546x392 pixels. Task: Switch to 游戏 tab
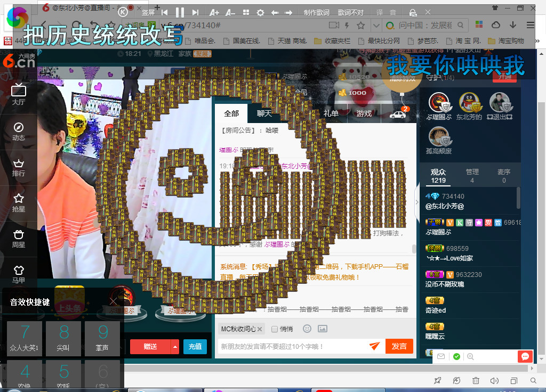coord(364,113)
